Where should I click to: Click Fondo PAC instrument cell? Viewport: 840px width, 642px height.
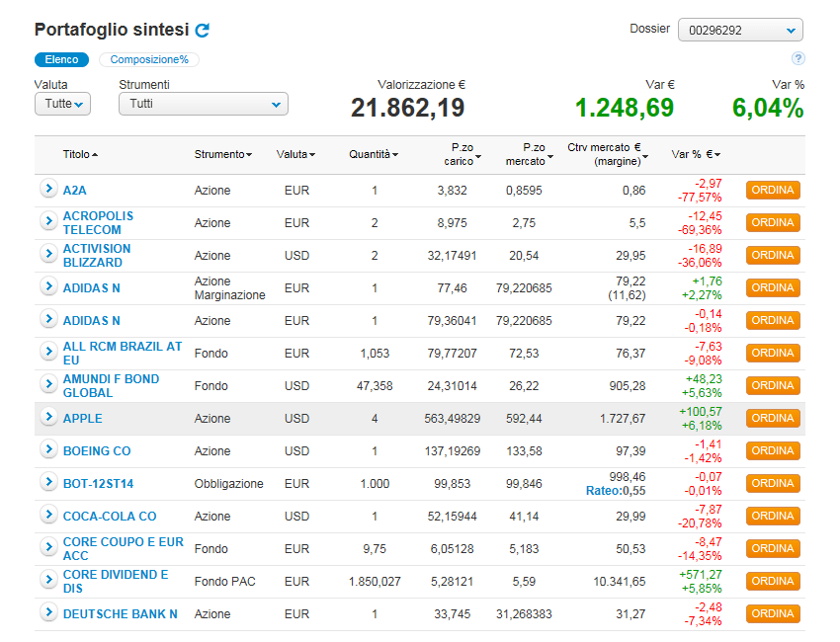(224, 582)
